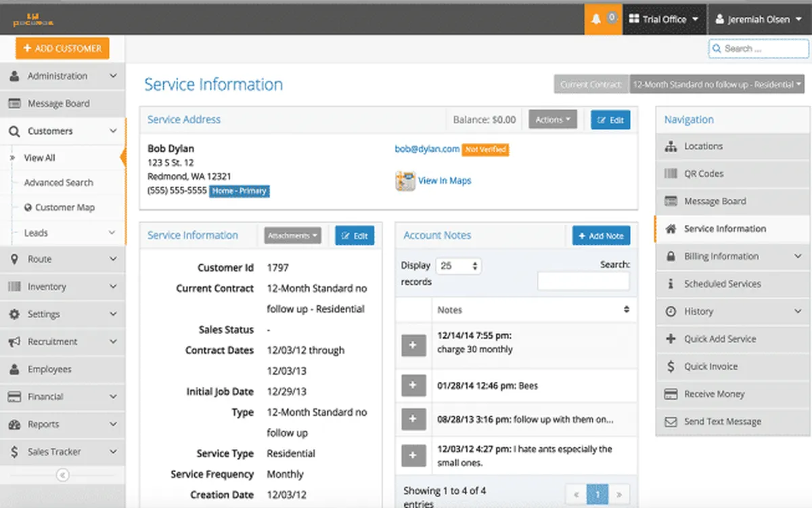Click the Send Text Message envelope icon

point(671,421)
